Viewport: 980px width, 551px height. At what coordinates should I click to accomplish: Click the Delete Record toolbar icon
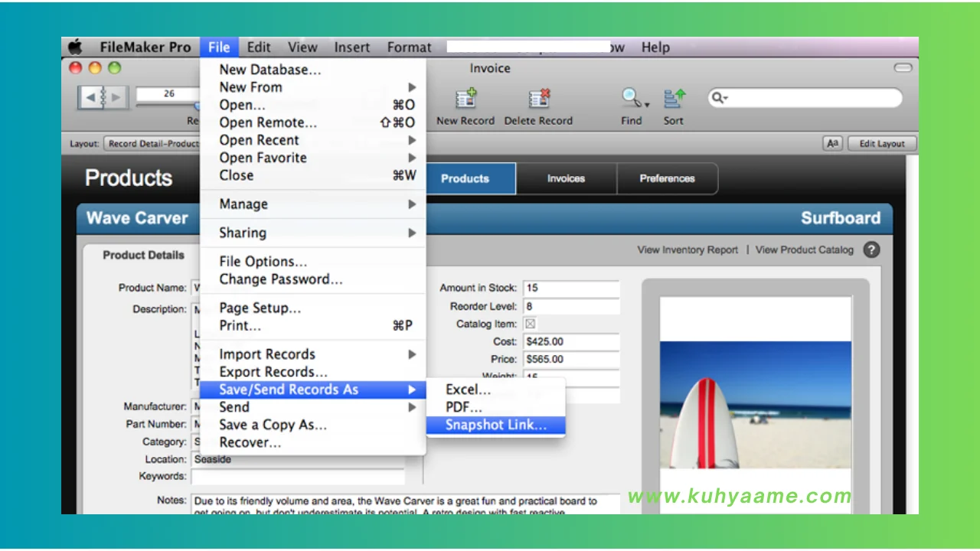(x=539, y=99)
